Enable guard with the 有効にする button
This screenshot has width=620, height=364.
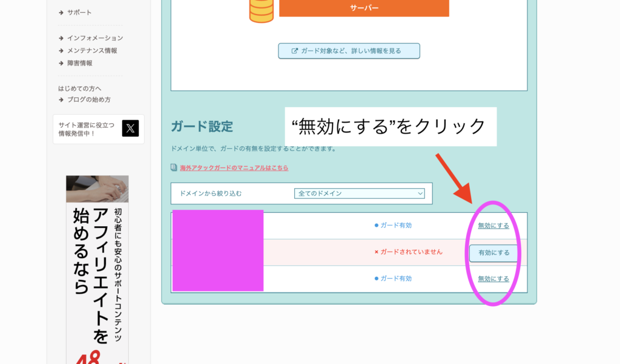[x=493, y=253]
